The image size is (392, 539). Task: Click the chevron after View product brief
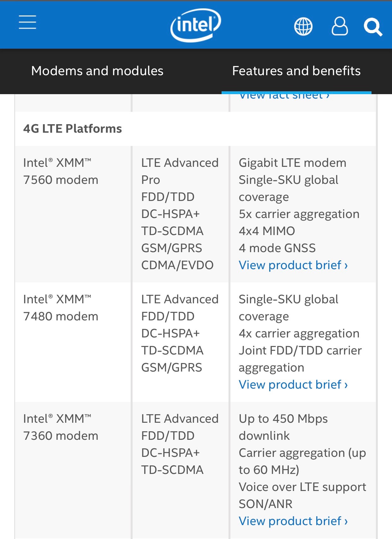(346, 266)
